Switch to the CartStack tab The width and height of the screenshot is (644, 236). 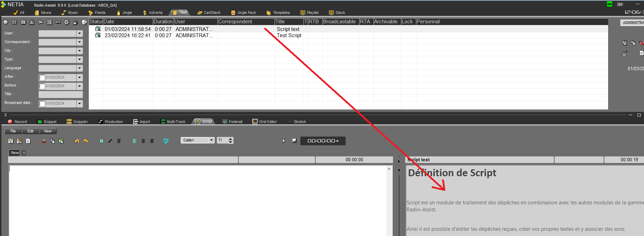tap(209, 13)
